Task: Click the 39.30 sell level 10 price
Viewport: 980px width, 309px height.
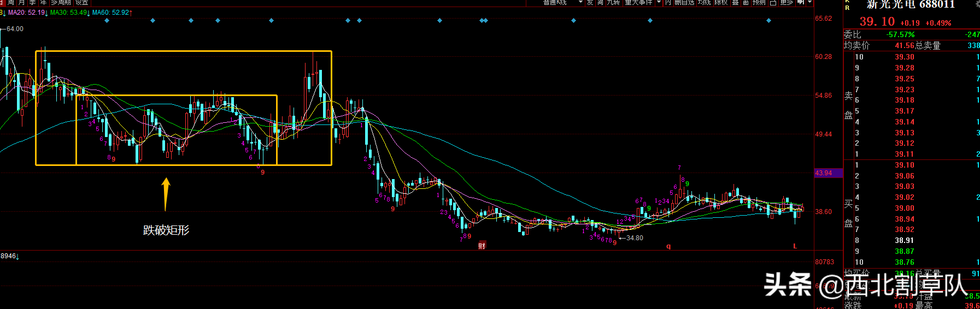Action: coord(904,57)
